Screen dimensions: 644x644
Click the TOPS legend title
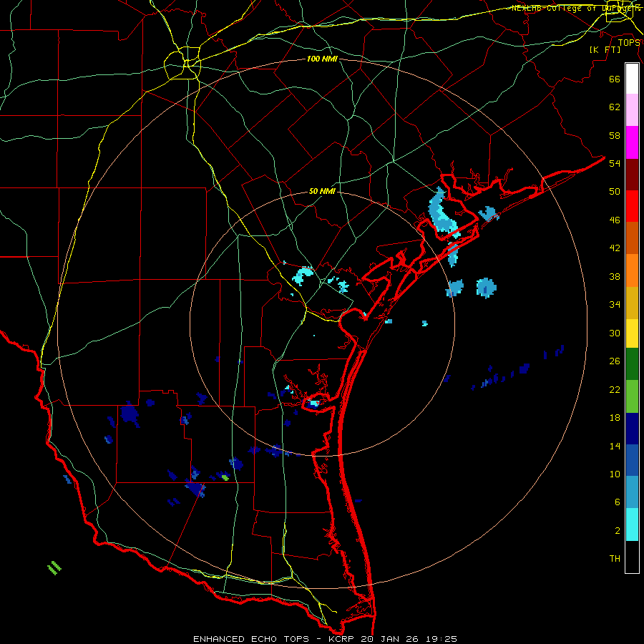point(629,42)
